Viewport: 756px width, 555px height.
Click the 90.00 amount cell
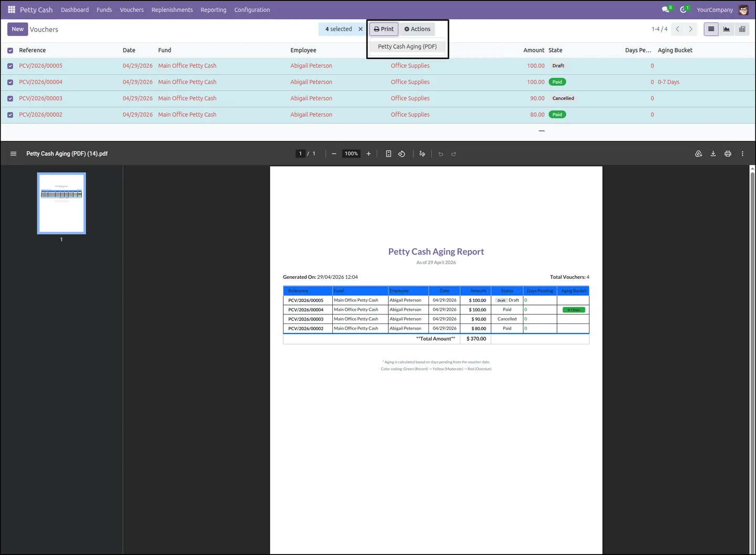(x=537, y=99)
